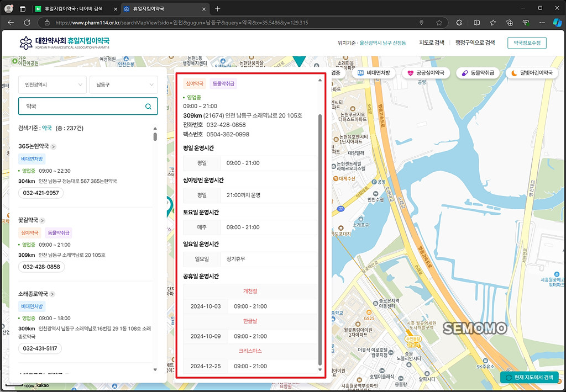Click 동물약취급 tag in detail panel
The image size is (566, 392).
[x=223, y=84]
